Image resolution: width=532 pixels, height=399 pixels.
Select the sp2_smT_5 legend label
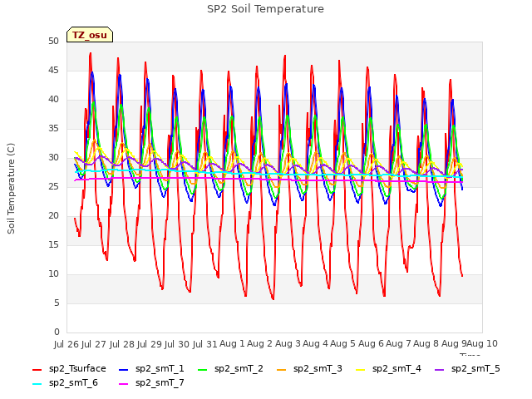pyautogui.click(x=475, y=369)
